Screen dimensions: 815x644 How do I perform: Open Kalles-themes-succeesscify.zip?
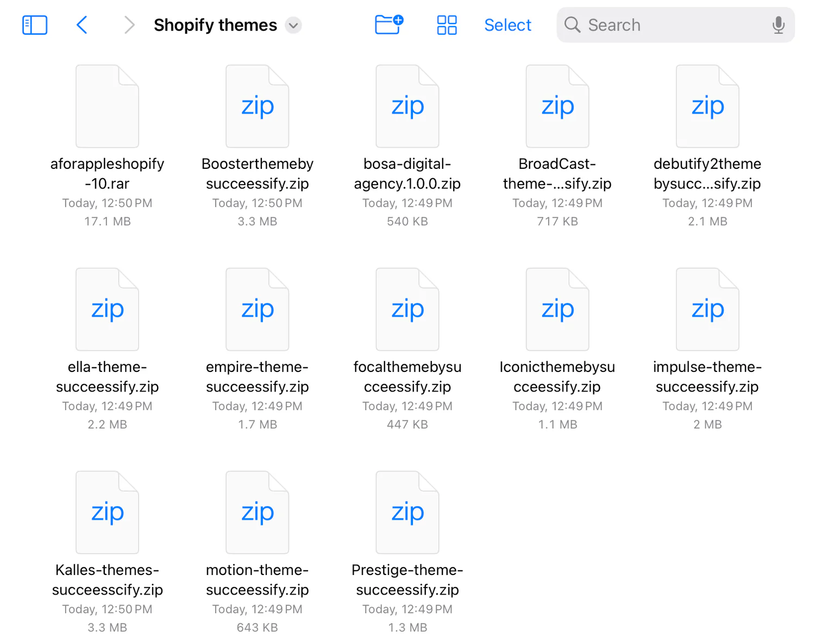click(108, 513)
